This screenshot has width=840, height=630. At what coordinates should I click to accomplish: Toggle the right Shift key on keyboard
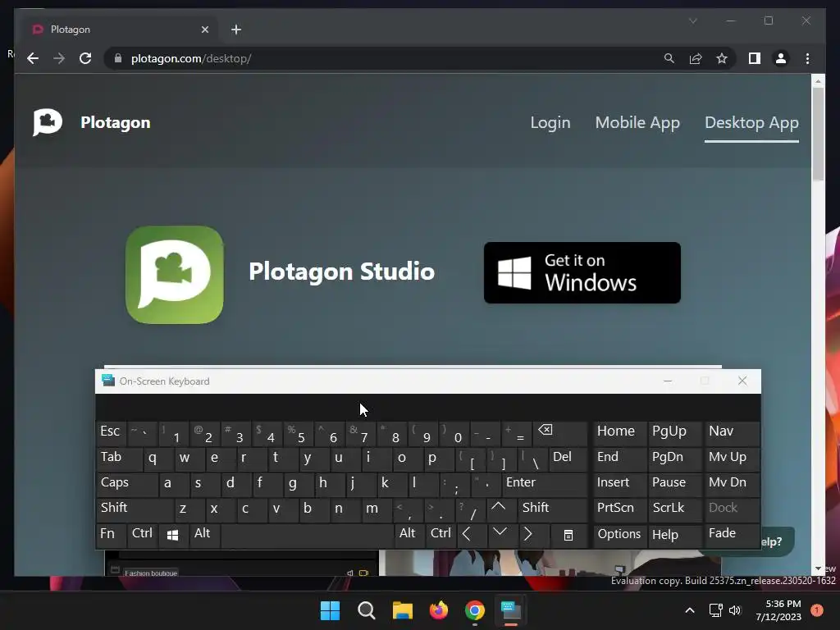pyautogui.click(x=552, y=509)
